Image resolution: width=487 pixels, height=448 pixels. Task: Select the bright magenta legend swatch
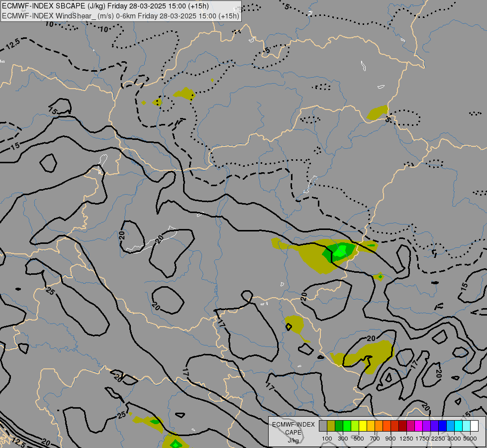click(419, 426)
